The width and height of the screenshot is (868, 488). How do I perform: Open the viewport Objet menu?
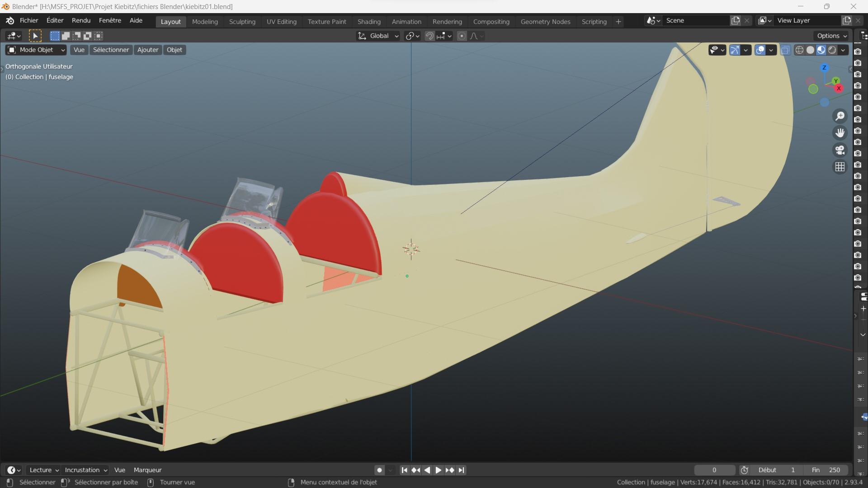pos(175,50)
